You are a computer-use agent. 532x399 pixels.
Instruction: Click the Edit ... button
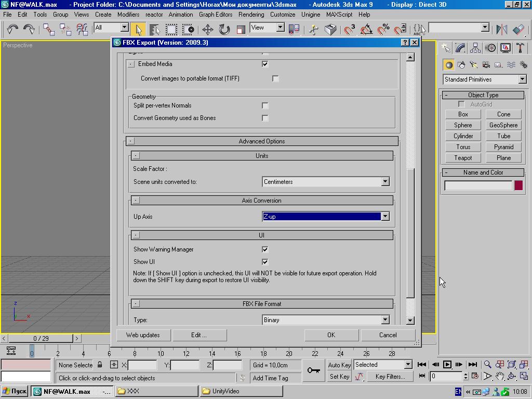click(199, 335)
